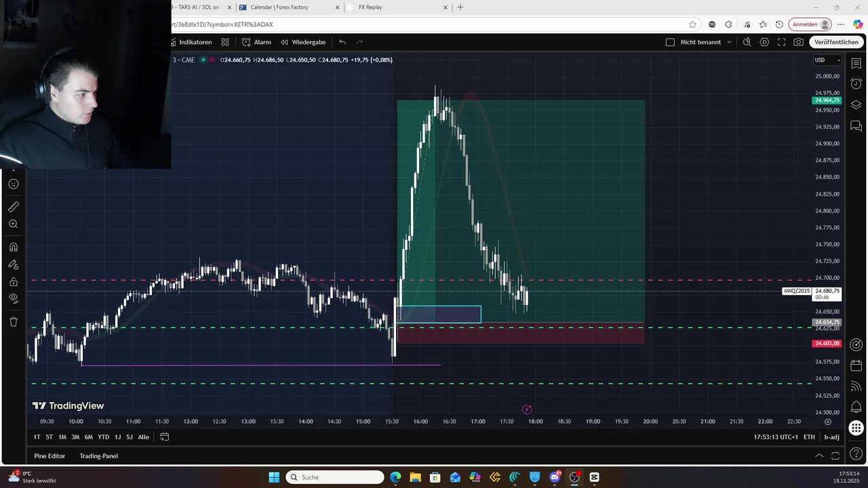Viewport: 868px width, 488px height.
Task: Open the USD currency dropdown
Action: [827, 60]
